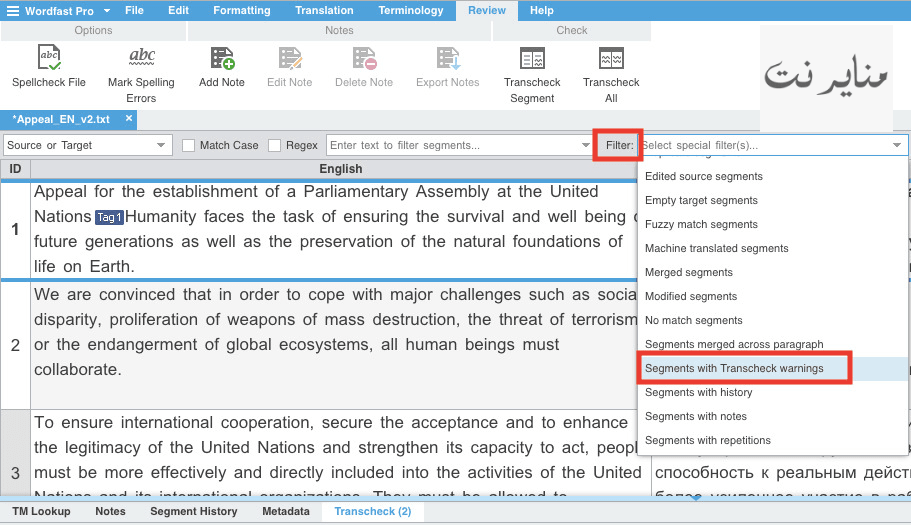
Task: Switch to the Segment History tab
Action: tap(193, 511)
